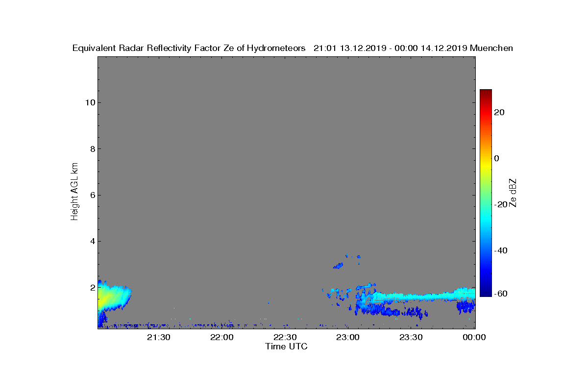The width and height of the screenshot is (588, 392).
Task: Click the colorbar value '0'
Action: (497, 158)
